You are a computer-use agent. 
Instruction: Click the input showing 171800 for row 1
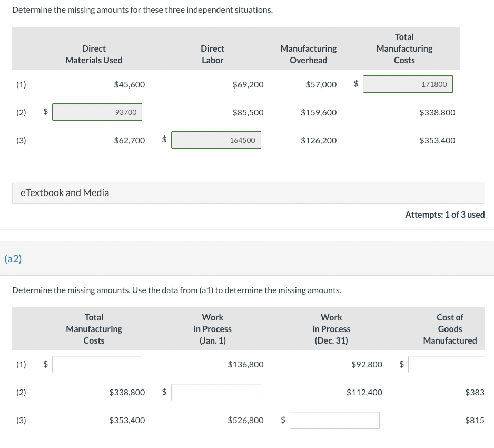[x=408, y=84]
